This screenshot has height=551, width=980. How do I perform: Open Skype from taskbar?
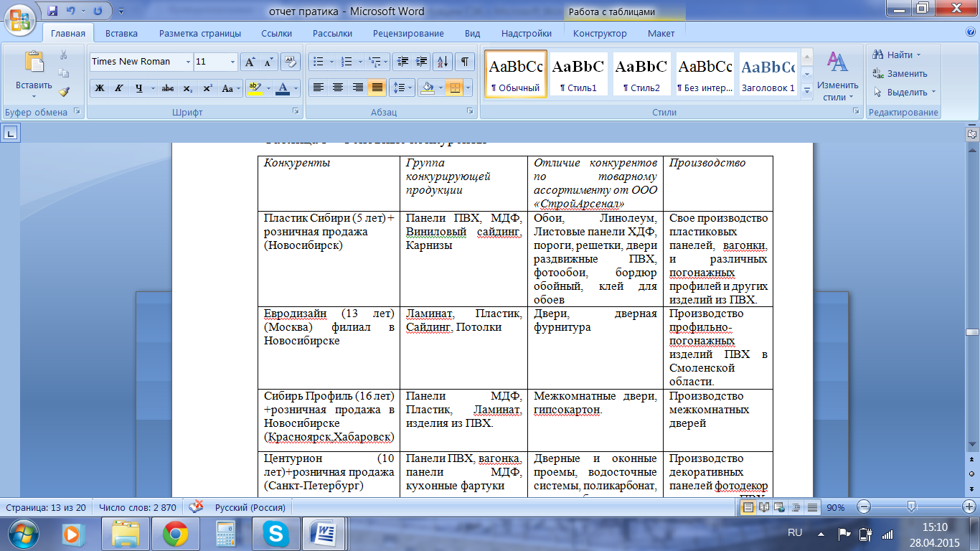point(274,533)
